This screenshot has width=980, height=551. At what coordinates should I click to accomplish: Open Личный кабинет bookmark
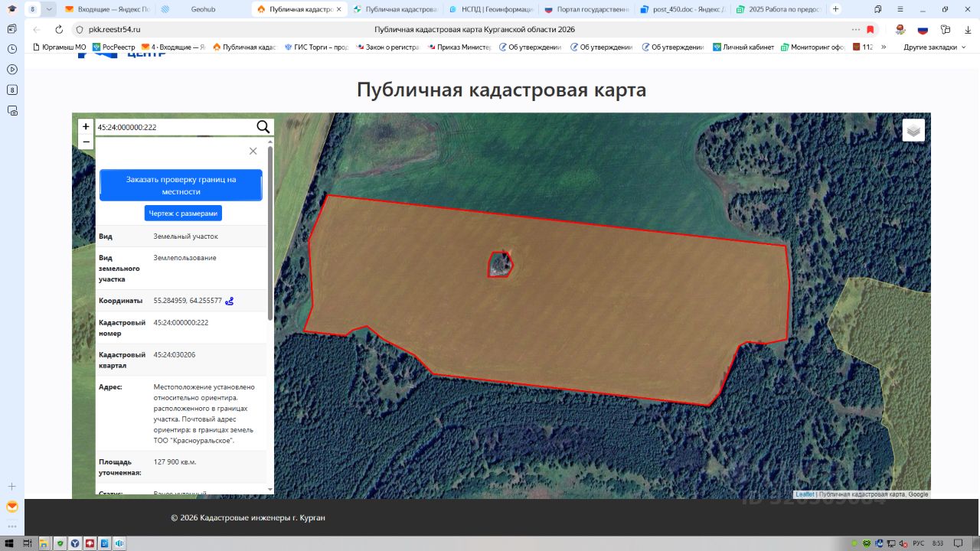(743, 47)
